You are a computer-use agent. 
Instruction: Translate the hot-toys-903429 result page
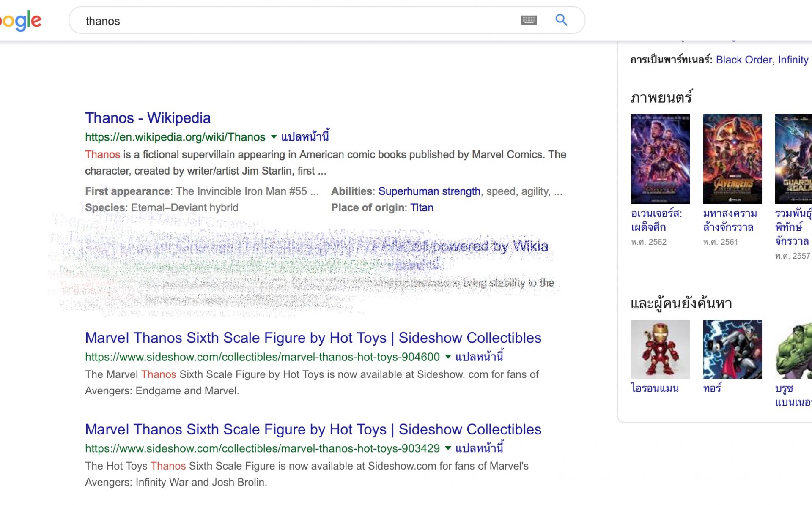pos(479,448)
